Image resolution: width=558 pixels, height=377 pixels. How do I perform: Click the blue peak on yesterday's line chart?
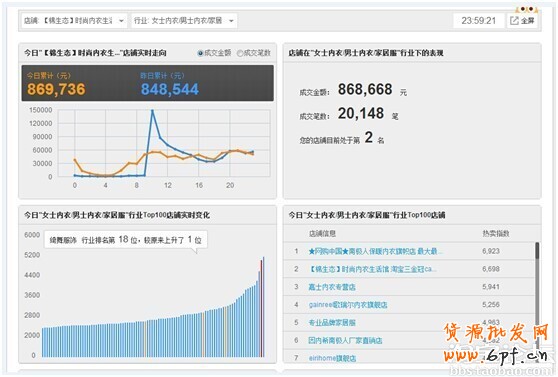(x=152, y=111)
